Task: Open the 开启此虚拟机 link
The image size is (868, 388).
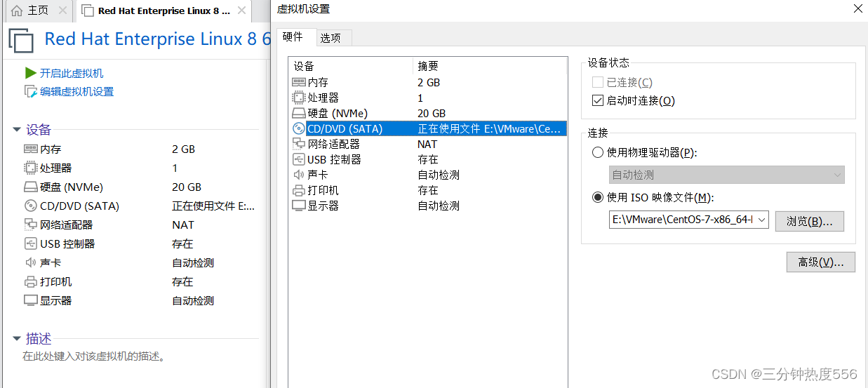Action: point(72,73)
